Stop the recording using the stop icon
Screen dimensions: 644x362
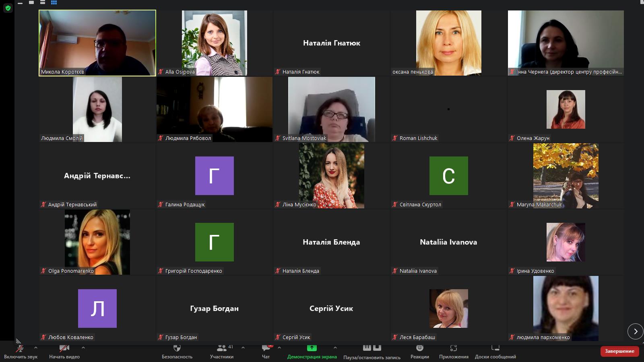377,348
